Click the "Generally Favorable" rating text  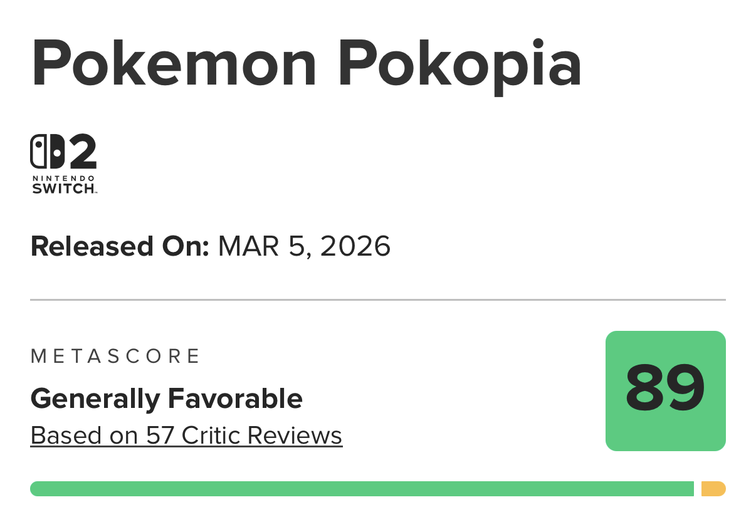[166, 399]
